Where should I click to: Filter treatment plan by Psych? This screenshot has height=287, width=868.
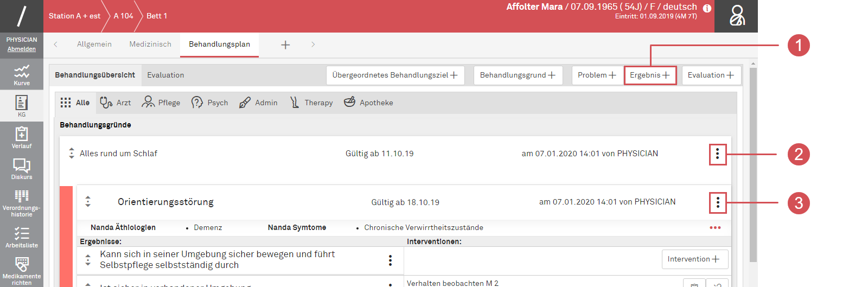click(210, 103)
